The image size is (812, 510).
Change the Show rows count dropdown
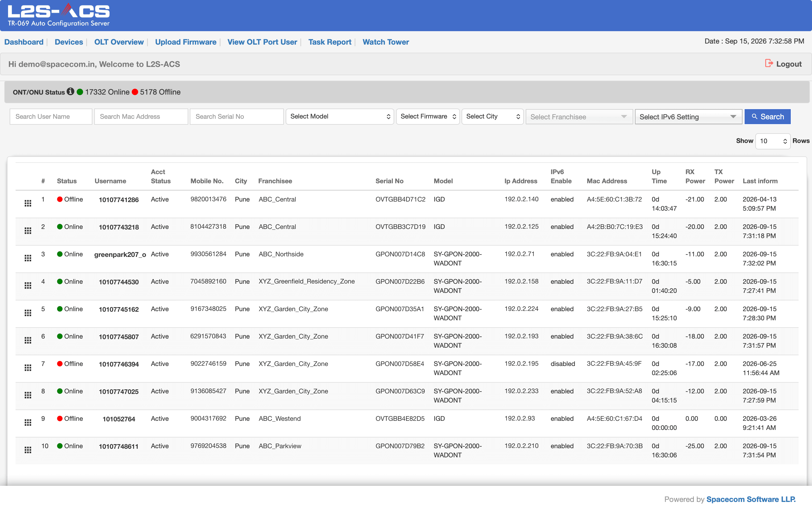(x=773, y=141)
